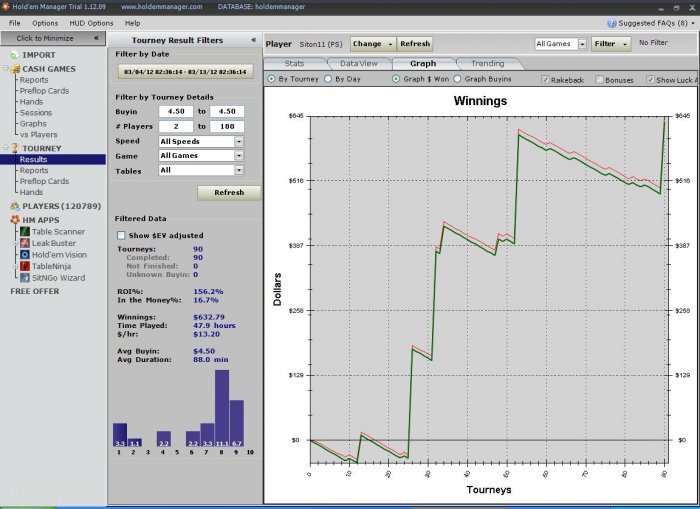
Task: Enable the Show $EV adjusted checkbox
Action: (121, 235)
